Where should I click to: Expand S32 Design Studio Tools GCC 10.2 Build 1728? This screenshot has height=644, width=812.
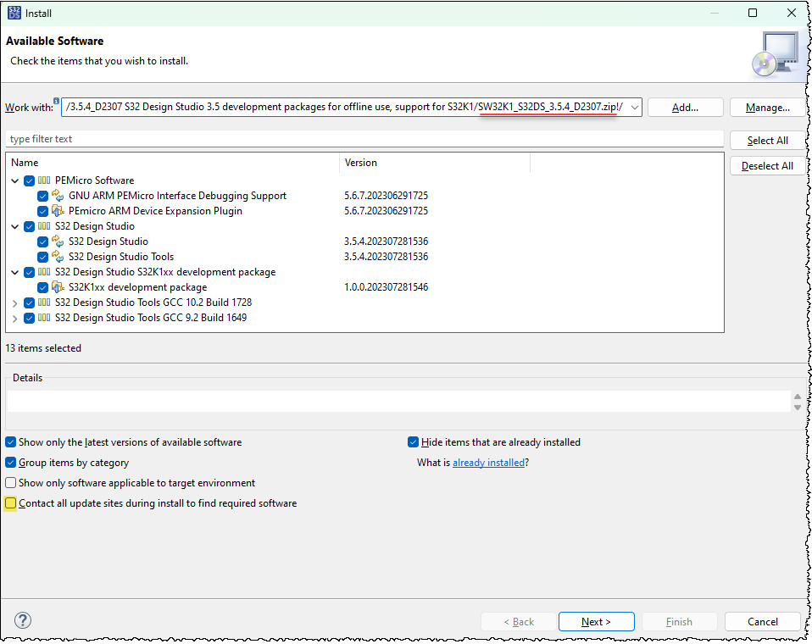[x=15, y=303]
